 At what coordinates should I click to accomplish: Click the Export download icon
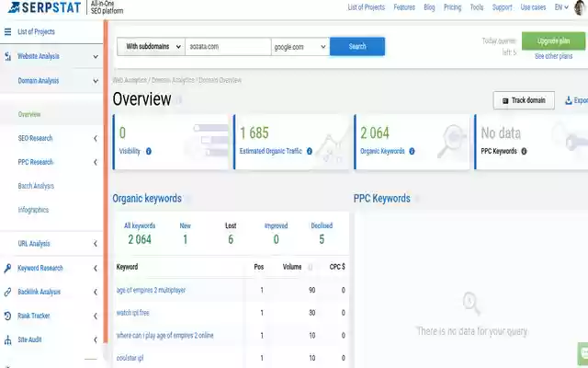(569, 100)
